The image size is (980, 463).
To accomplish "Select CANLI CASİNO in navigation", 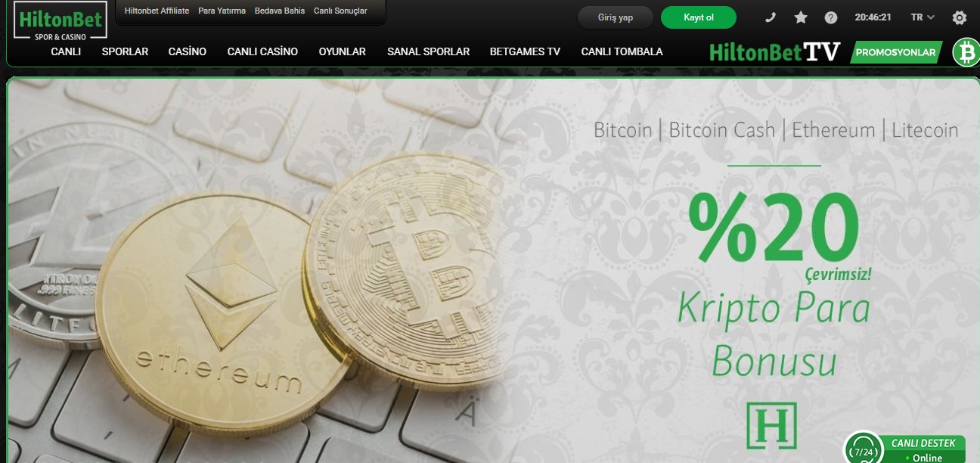I will (x=262, y=52).
